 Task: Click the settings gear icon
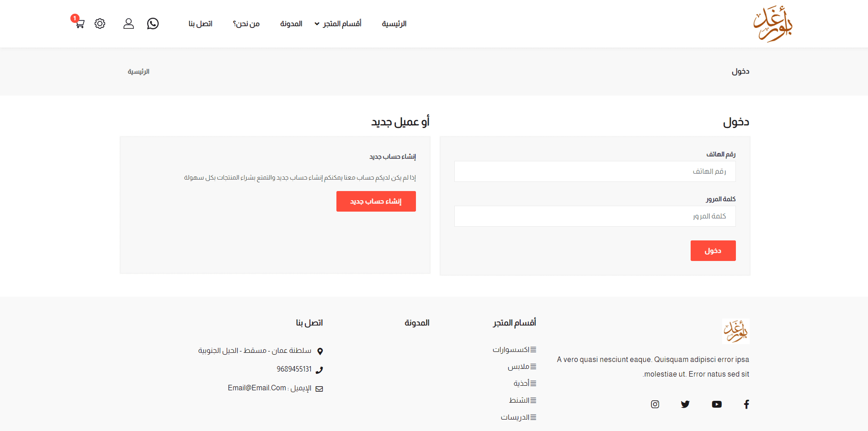coord(100,23)
